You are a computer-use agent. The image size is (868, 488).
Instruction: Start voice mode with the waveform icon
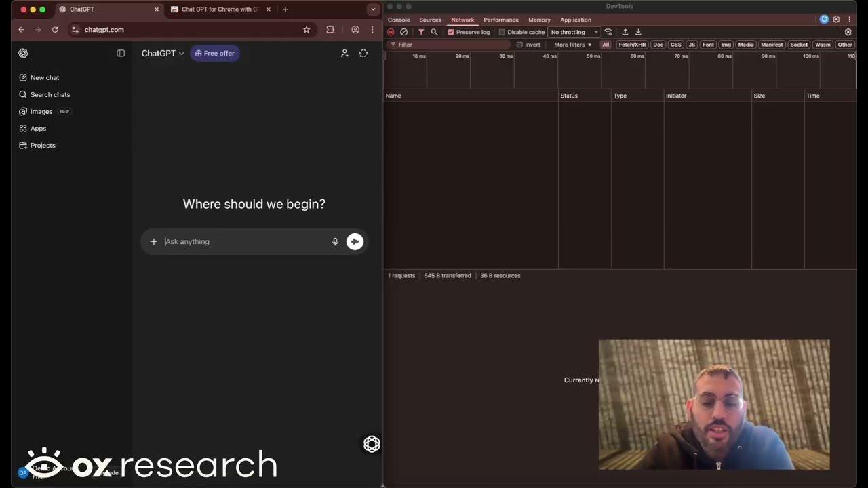coord(355,241)
